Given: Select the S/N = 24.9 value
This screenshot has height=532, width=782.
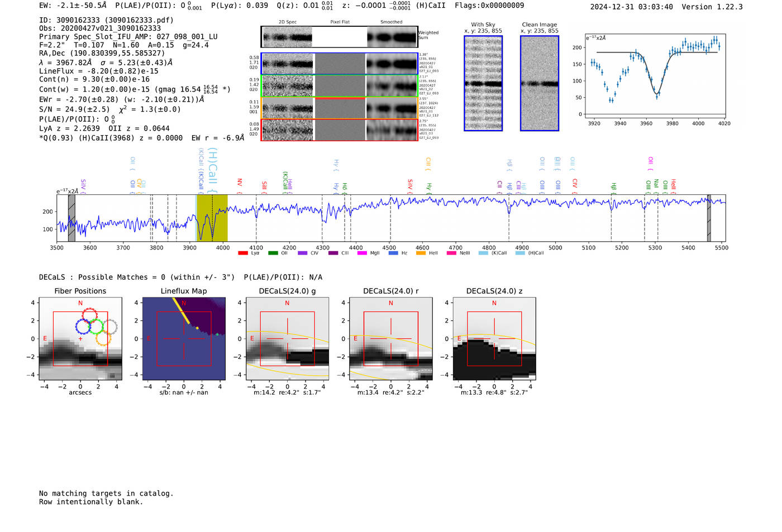Looking at the screenshot, I should pos(74,109).
